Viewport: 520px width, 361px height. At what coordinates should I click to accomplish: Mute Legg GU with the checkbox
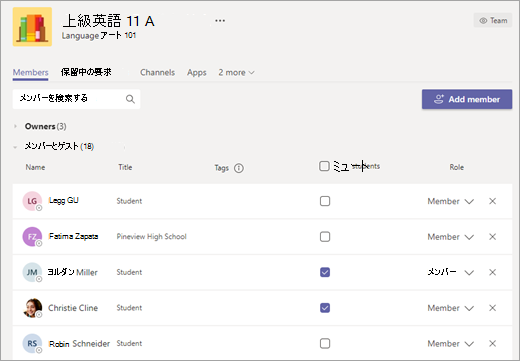point(325,201)
